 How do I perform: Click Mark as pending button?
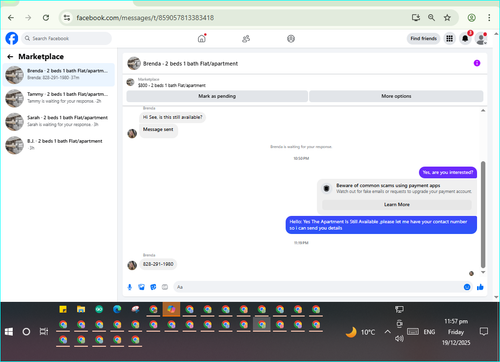pos(217,96)
